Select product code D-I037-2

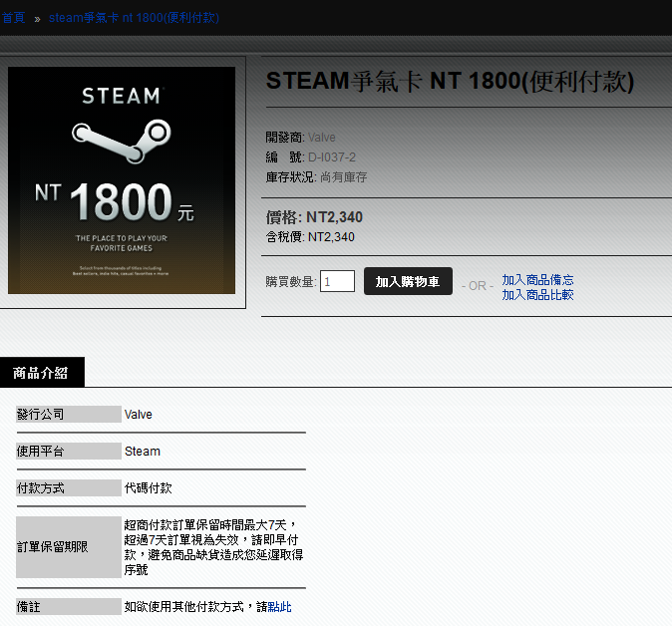click(x=332, y=157)
